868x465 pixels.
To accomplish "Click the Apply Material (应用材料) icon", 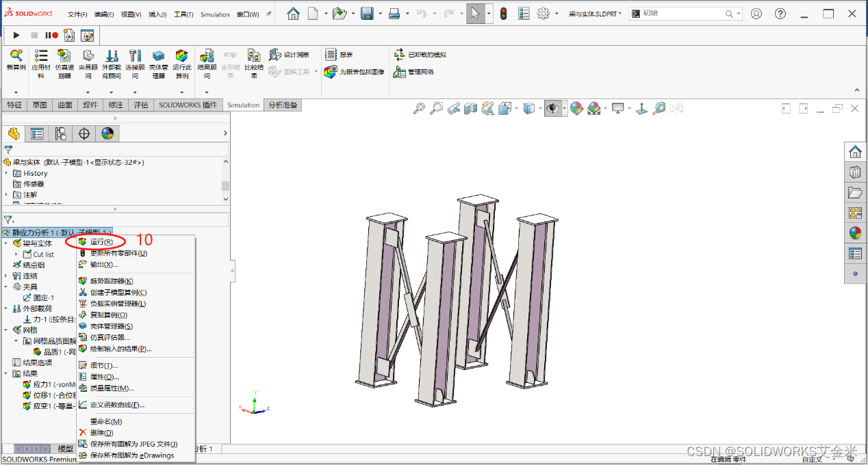I will tap(41, 56).
